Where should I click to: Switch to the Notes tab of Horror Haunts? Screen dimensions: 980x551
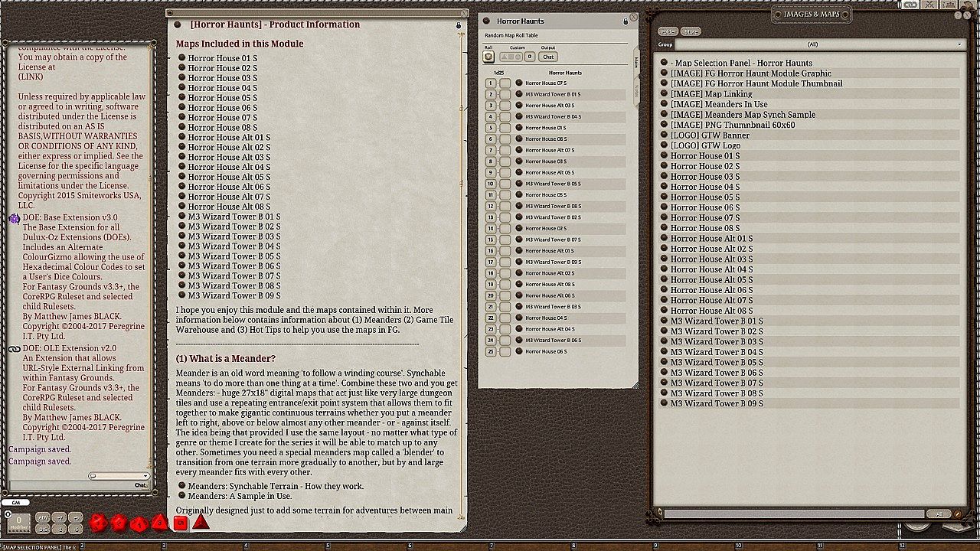[635, 90]
